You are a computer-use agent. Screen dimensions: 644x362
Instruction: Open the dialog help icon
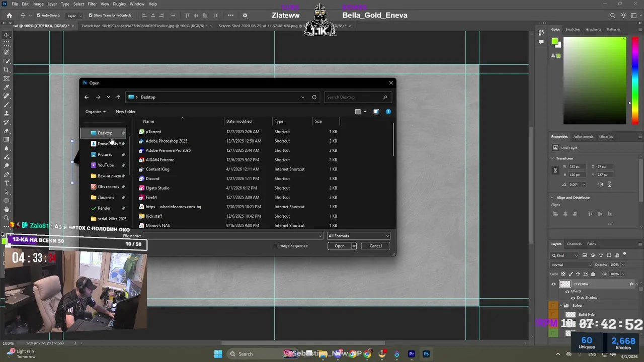tap(388, 112)
